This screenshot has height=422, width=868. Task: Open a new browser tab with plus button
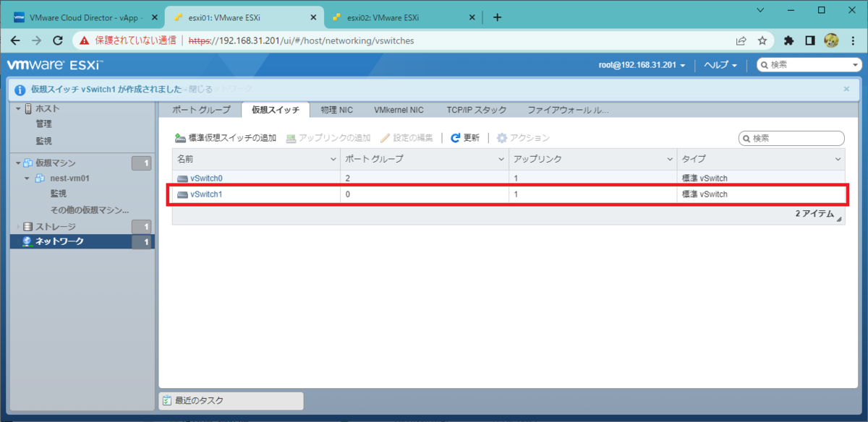point(497,17)
